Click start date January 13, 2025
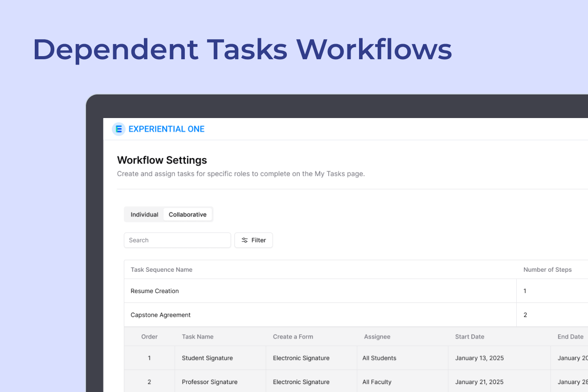588x392 pixels. (479, 358)
